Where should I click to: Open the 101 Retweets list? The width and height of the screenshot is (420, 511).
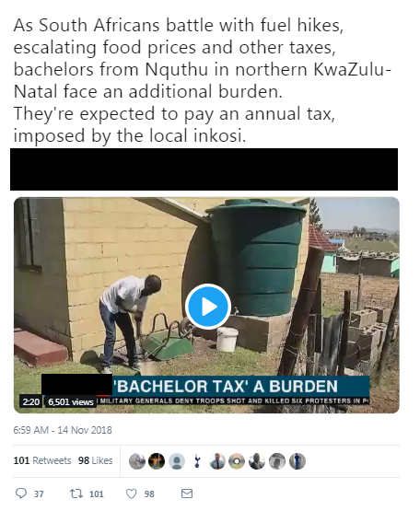click(x=42, y=460)
